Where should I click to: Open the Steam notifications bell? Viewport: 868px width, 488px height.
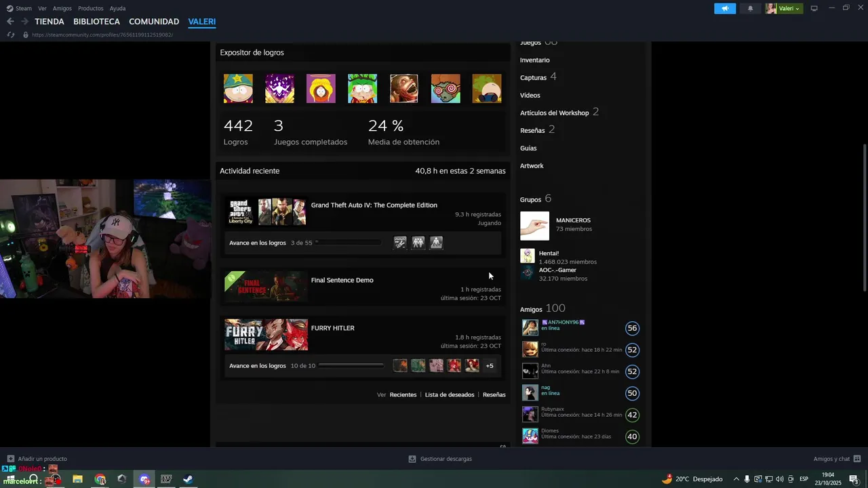click(750, 8)
